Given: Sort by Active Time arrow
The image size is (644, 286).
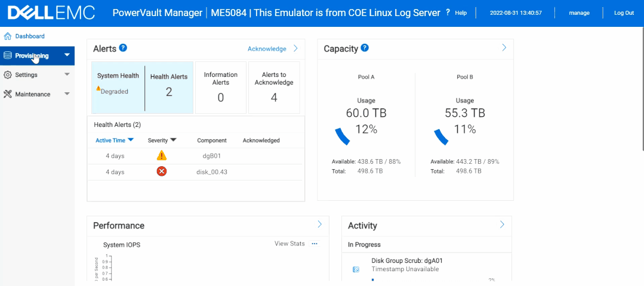Looking at the screenshot, I should click(x=131, y=140).
